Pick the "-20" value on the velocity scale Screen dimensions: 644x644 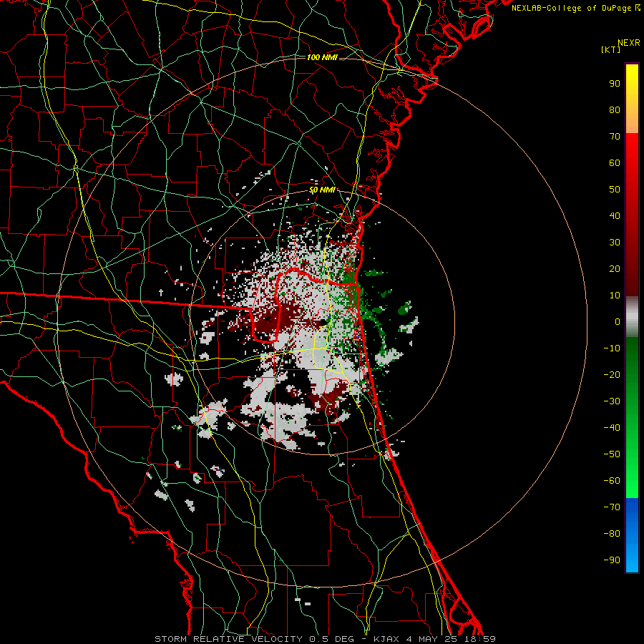(612, 374)
